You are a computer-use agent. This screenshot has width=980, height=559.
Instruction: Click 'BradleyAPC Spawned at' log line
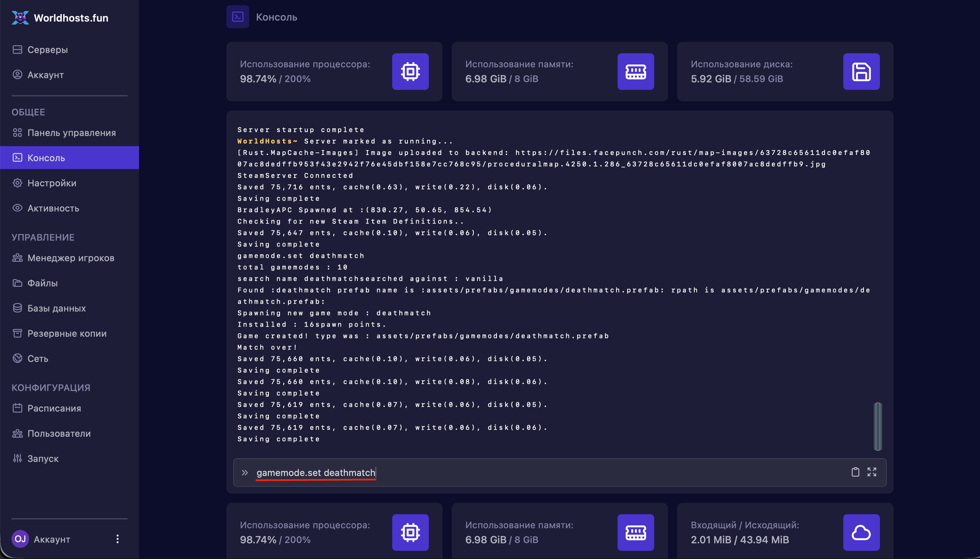(365, 210)
